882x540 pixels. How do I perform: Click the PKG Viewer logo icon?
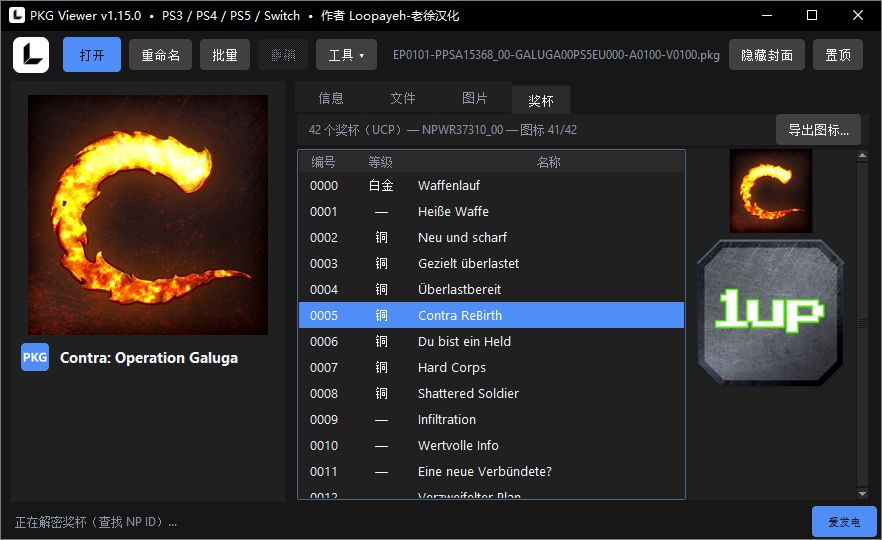tap(31, 55)
